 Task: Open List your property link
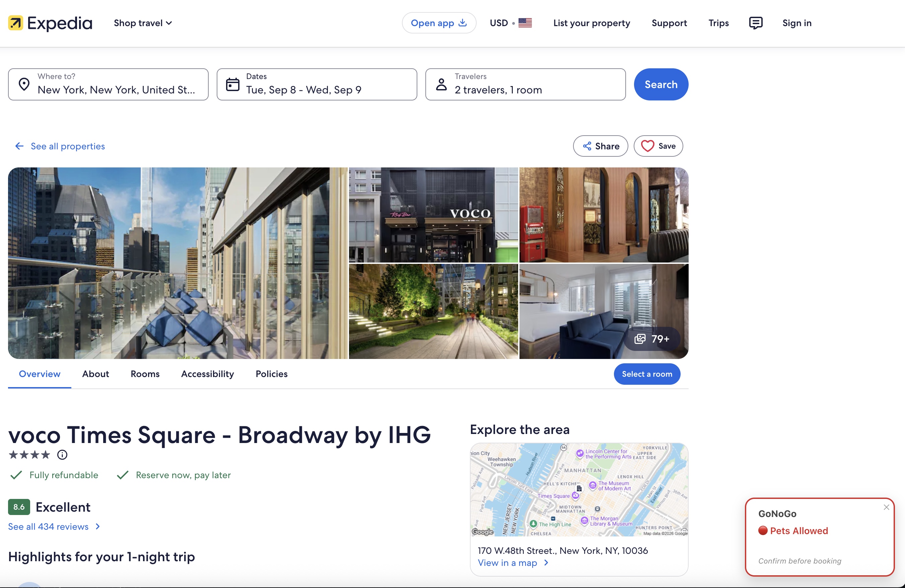[591, 23]
